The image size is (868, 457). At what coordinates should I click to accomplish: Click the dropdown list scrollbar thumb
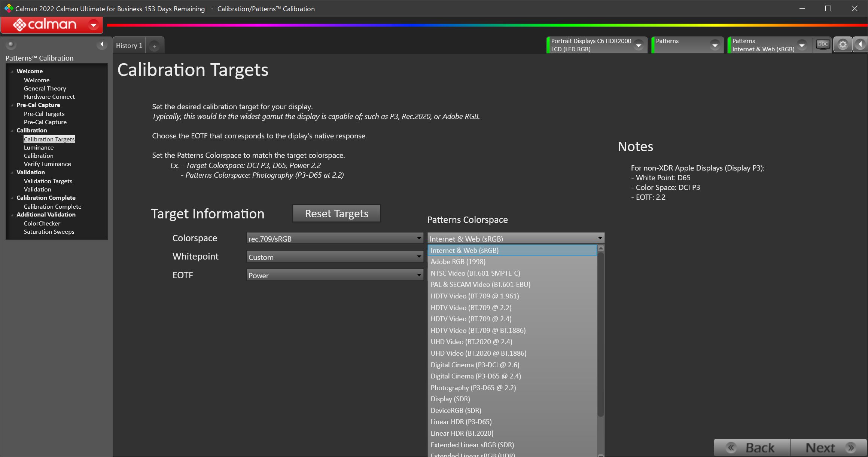[x=601, y=334]
